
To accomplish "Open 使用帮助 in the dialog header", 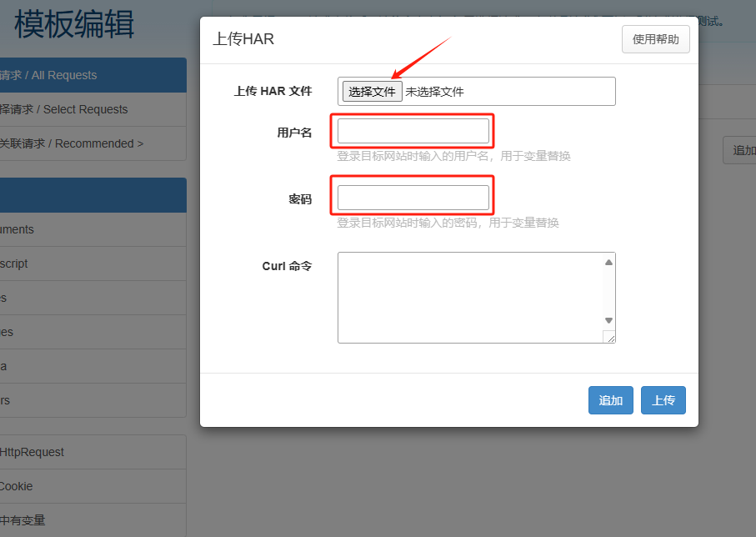I will (x=655, y=39).
